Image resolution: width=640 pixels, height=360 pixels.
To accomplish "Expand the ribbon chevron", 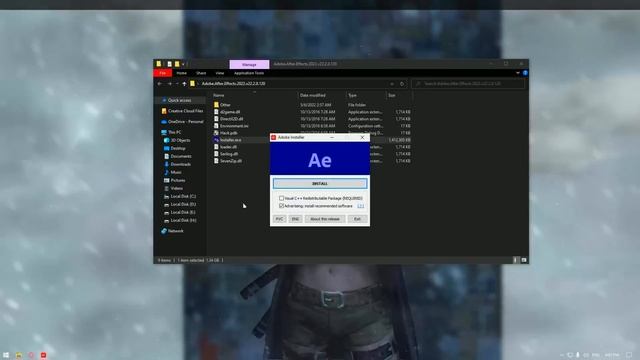I will (x=518, y=73).
